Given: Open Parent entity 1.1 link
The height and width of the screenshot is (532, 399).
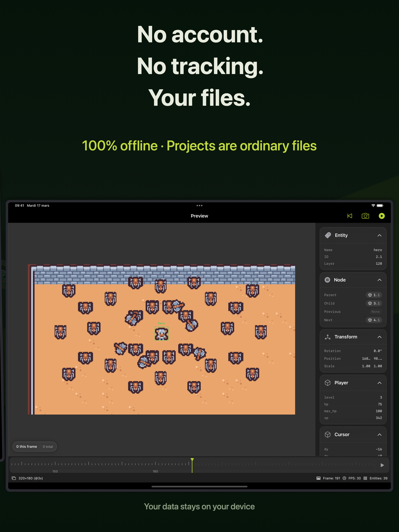Looking at the screenshot, I should [374, 295].
